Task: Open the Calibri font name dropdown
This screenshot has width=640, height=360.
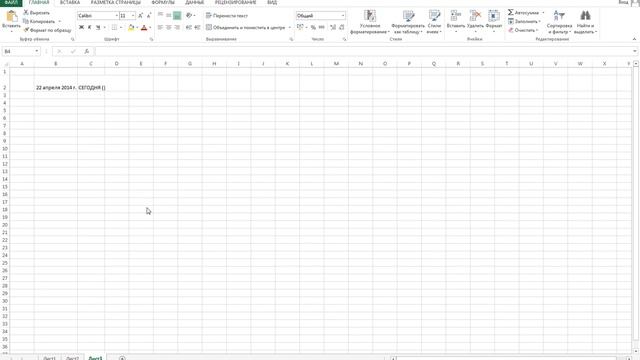Action: pyautogui.click(x=116, y=16)
